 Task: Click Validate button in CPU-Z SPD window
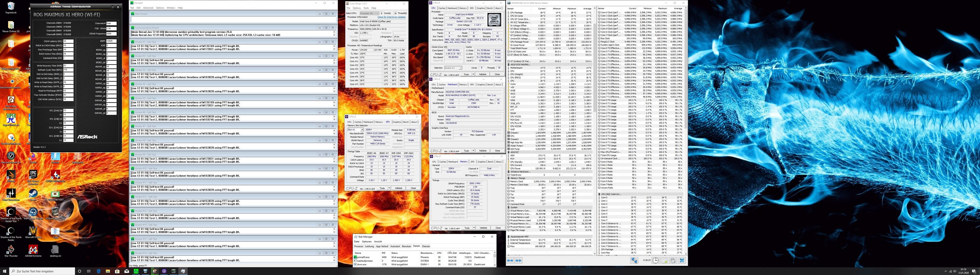[398, 188]
